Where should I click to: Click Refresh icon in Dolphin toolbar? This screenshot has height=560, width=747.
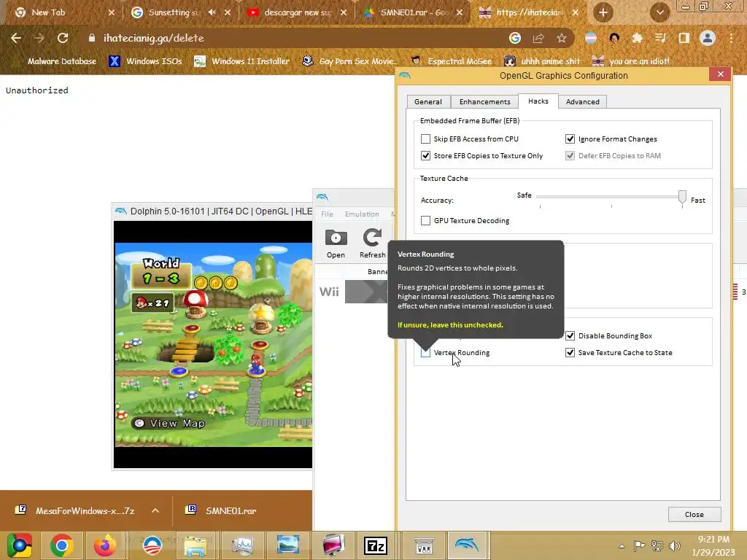tap(373, 244)
